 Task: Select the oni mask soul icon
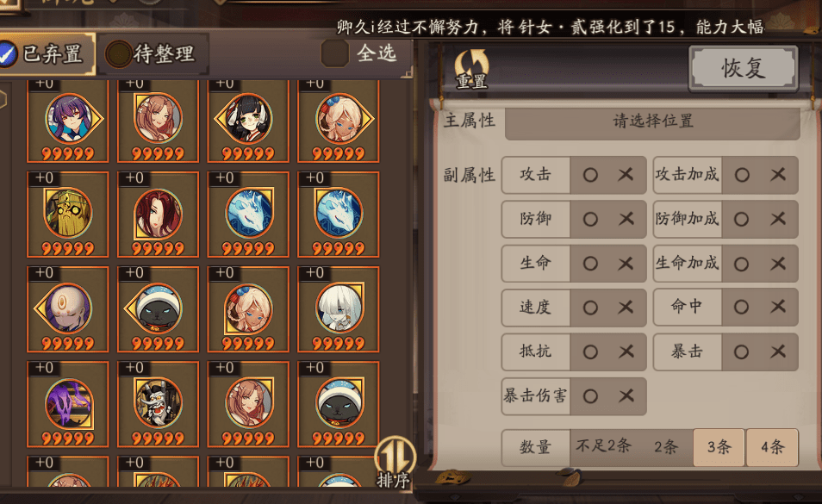[158, 404]
